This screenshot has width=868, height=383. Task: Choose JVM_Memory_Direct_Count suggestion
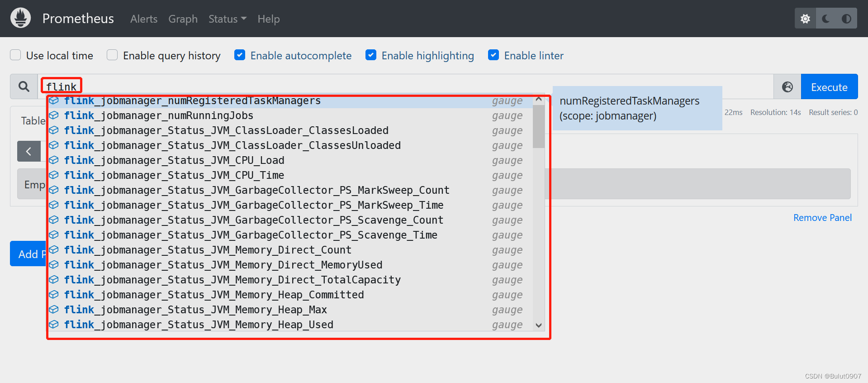(289, 250)
